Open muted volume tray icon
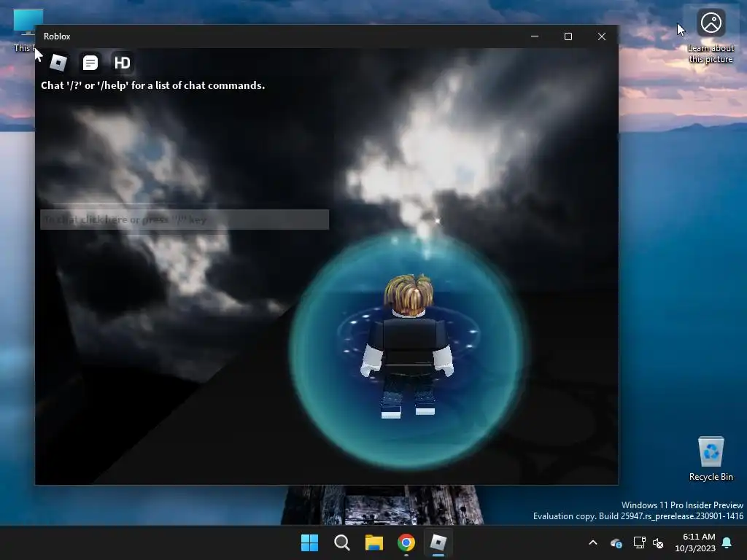This screenshot has height=560, width=747. tap(658, 542)
